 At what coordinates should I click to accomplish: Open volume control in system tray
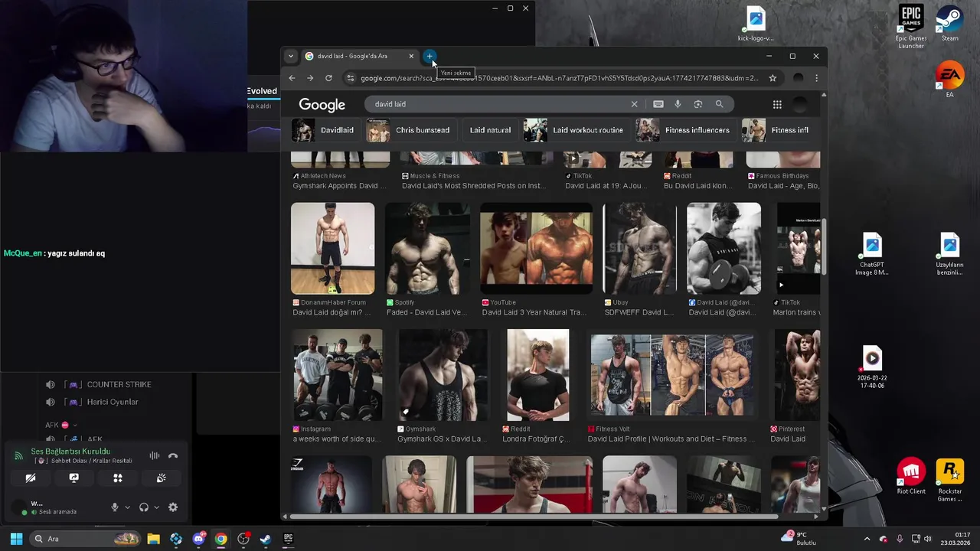pos(927,539)
